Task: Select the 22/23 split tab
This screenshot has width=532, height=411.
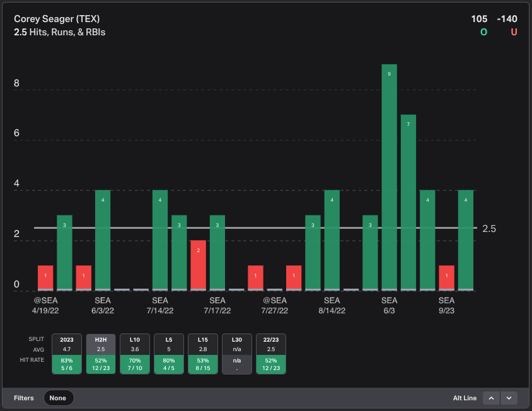Action: pos(271,354)
